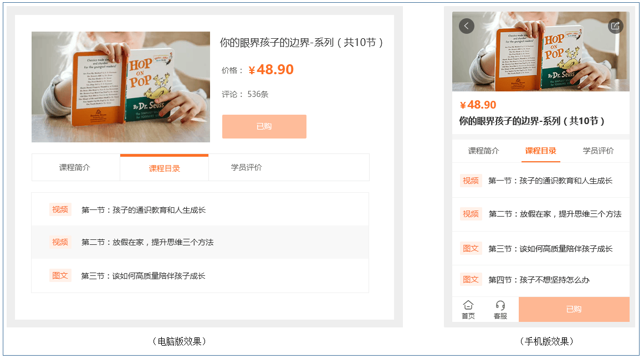Click the 视频 tag next to 第二节 on mobile
Viewport: 644px width, 359px height.
point(471,213)
